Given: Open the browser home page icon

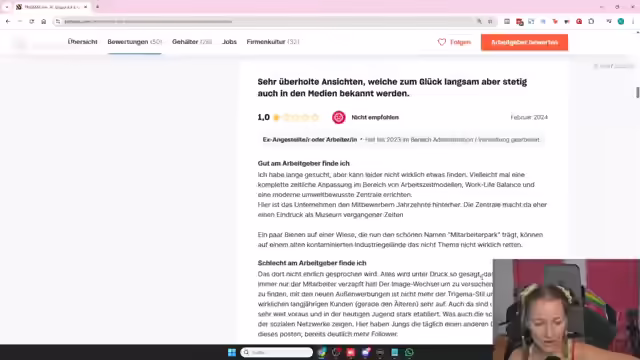Looking at the screenshot, I should coord(44,21).
